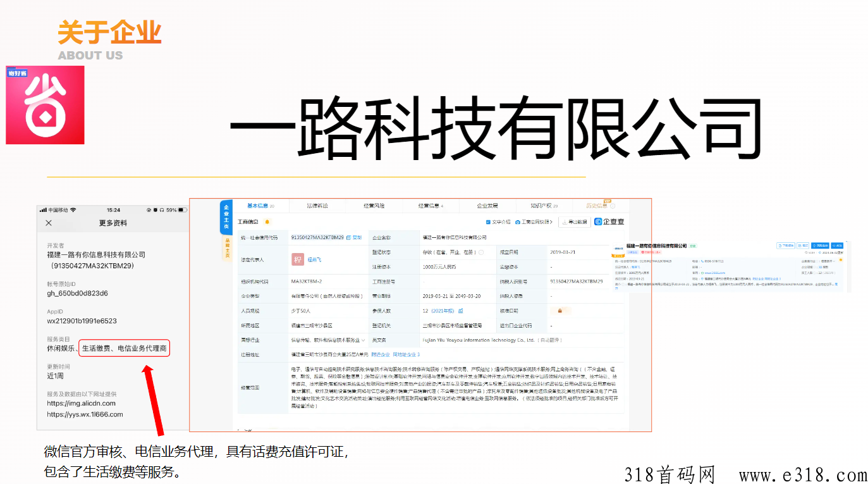The width and height of the screenshot is (868, 484).
Task: Click the 关注 button in the summary card
Action: [x=837, y=245]
